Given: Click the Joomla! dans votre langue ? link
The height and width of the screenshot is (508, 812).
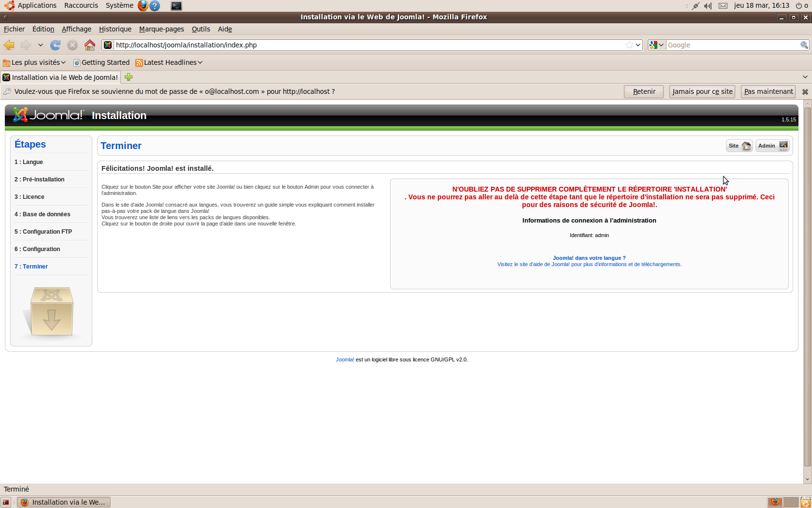Looking at the screenshot, I should (589, 258).
